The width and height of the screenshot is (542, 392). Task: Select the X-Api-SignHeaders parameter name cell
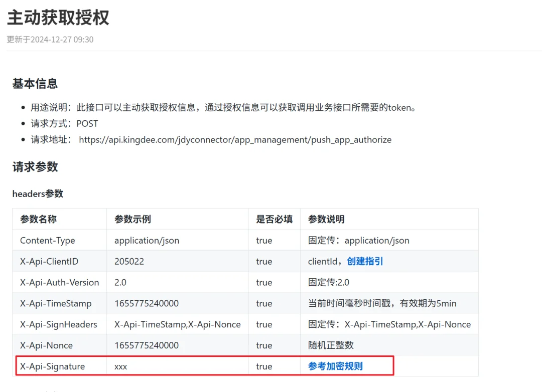point(58,325)
